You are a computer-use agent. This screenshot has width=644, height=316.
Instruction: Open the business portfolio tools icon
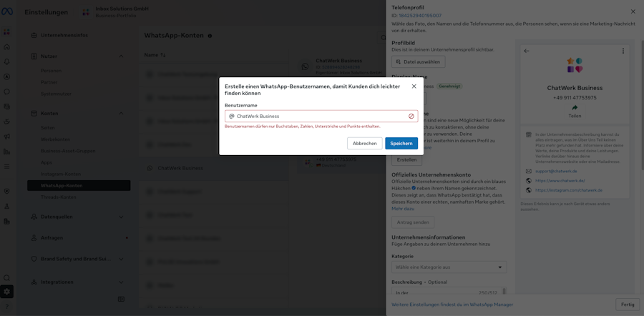(x=6, y=31)
